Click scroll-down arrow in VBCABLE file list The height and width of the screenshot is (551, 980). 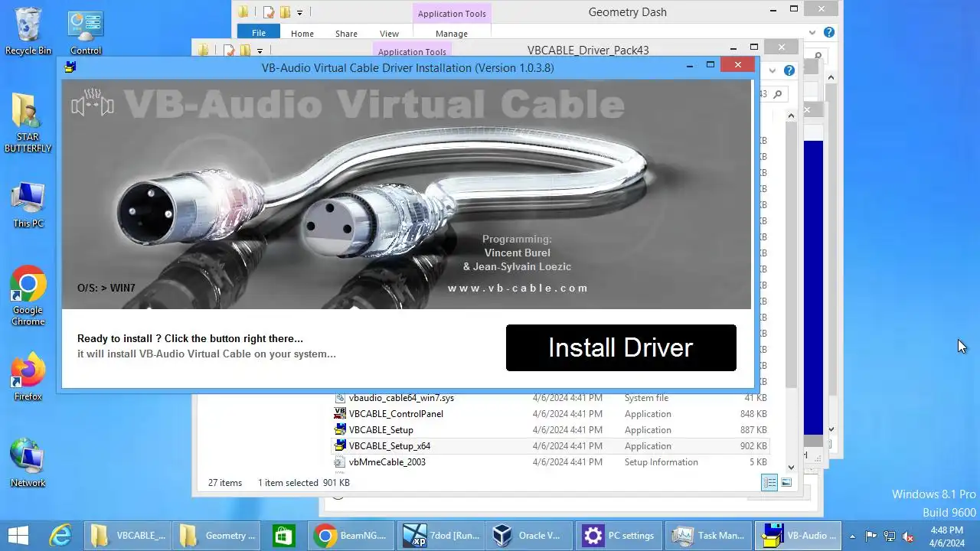point(791,467)
